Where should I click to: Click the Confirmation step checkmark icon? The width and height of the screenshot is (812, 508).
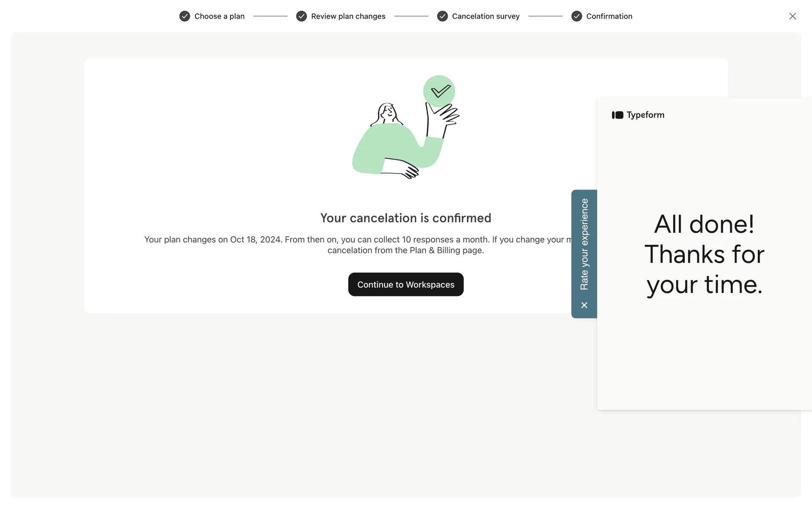coord(576,16)
